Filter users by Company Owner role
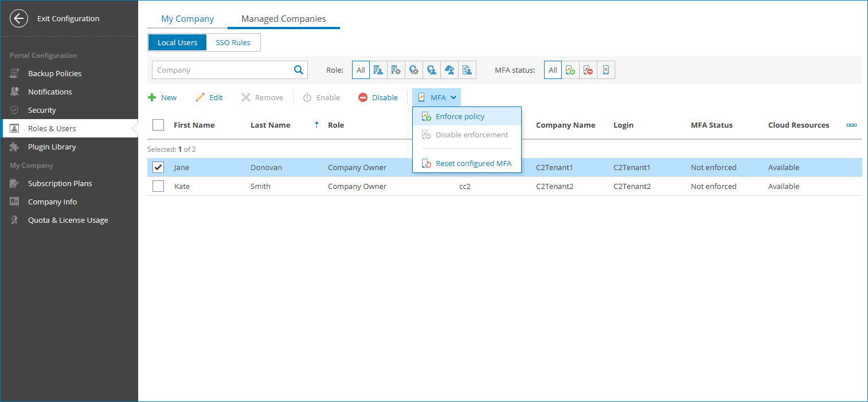This screenshot has height=402, width=868. coord(378,69)
